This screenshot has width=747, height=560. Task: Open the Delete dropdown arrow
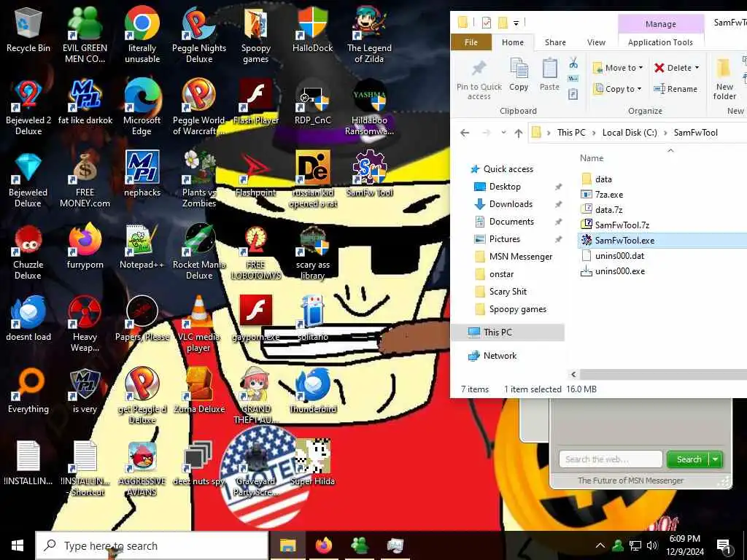tap(697, 68)
